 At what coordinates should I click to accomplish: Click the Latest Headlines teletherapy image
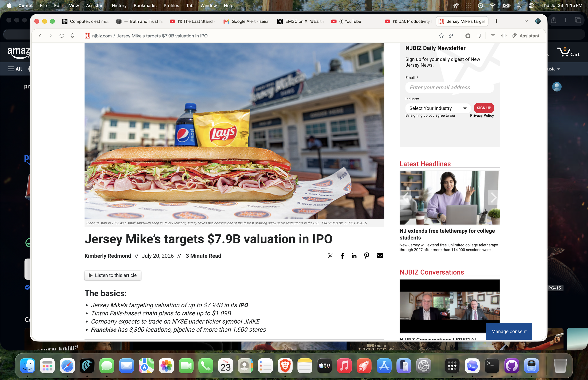pos(449,198)
